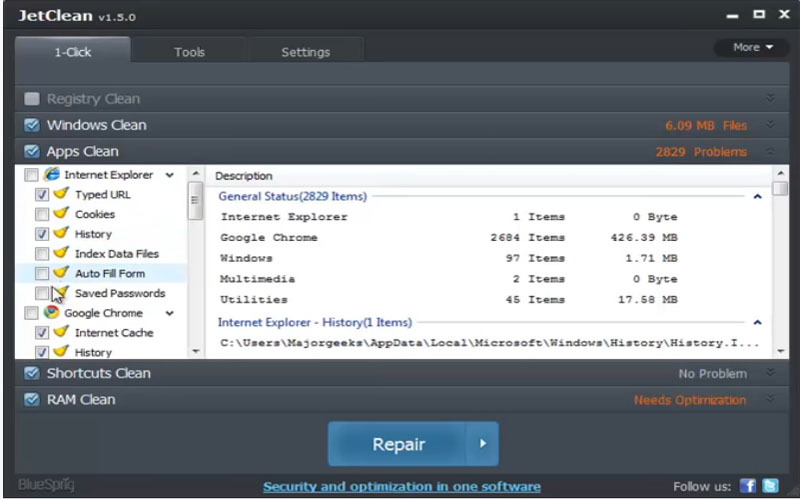Click the Description column header
This screenshot has width=800, height=500.
click(x=244, y=176)
